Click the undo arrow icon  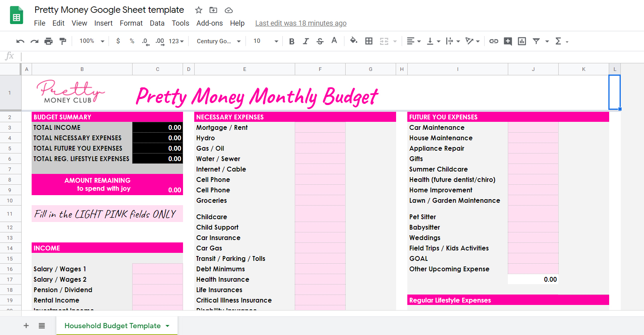click(x=20, y=41)
